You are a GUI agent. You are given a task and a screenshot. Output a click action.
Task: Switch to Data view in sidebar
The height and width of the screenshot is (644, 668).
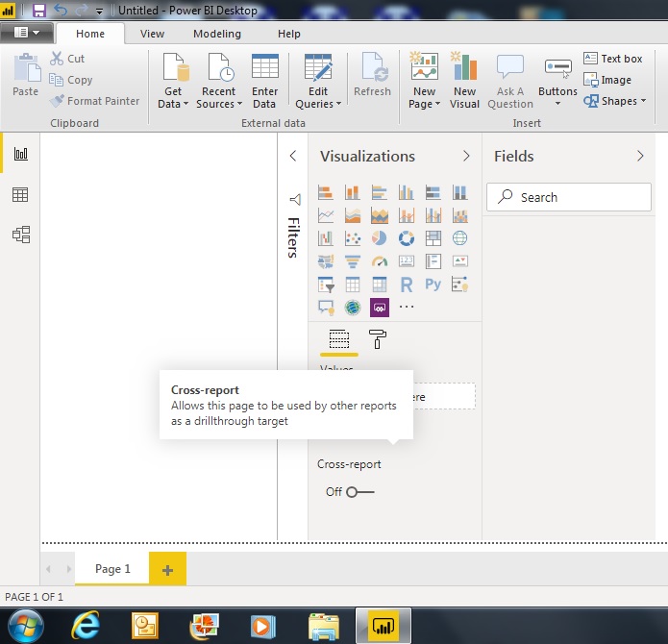pos(20,195)
